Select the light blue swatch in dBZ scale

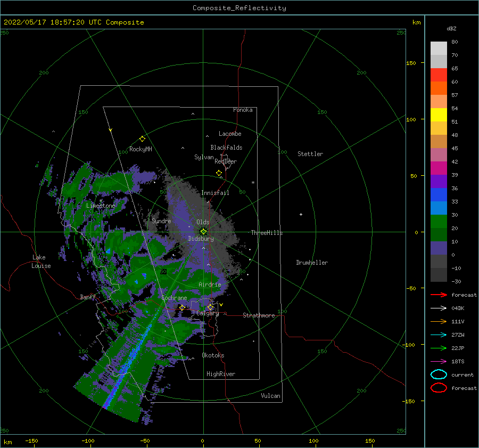[x=439, y=208]
